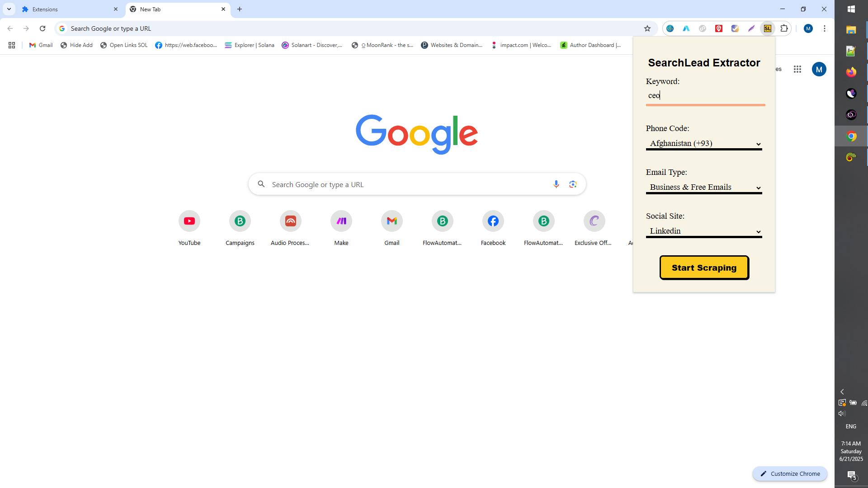The height and width of the screenshot is (488, 868).
Task: Toggle the bookmark star in address bar
Action: click(647, 28)
